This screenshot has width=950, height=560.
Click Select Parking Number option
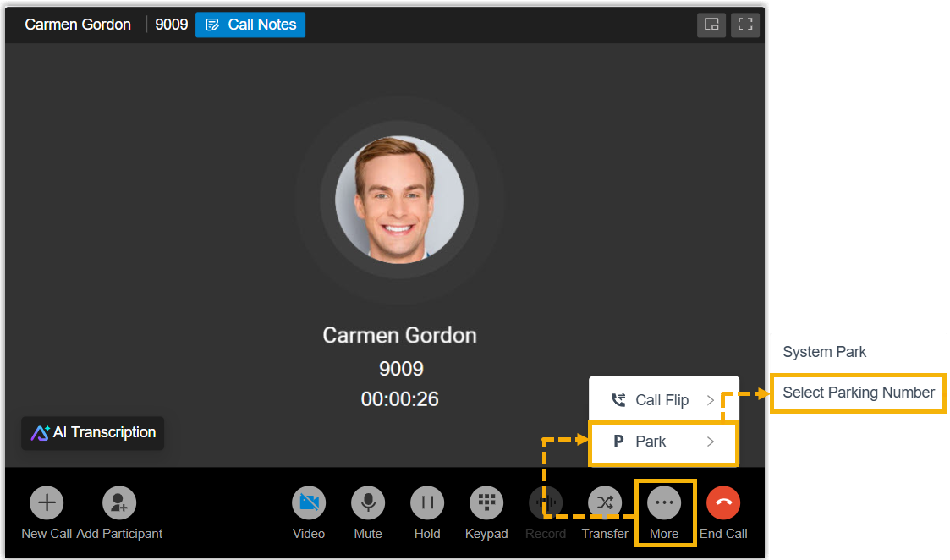point(858,393)
